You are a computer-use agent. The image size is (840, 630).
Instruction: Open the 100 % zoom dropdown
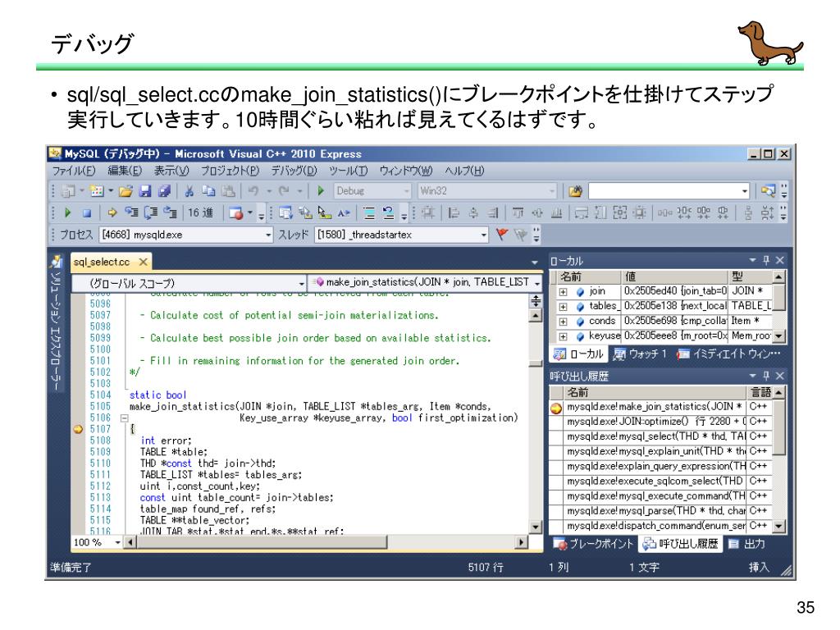click(117, 543)
